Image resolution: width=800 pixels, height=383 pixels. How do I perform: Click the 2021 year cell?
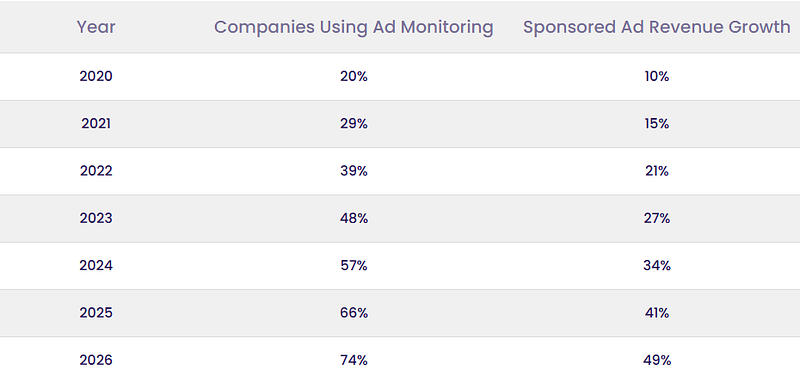(96, 124)
